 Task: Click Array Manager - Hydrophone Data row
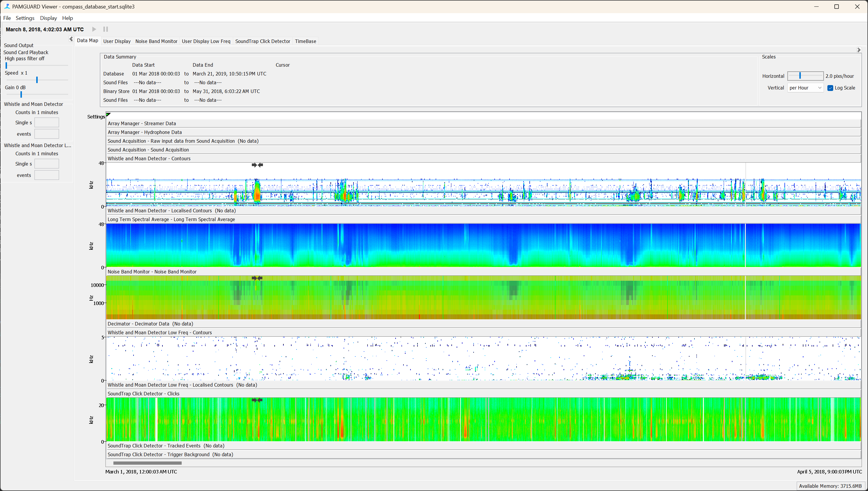[x=484, y=132]
